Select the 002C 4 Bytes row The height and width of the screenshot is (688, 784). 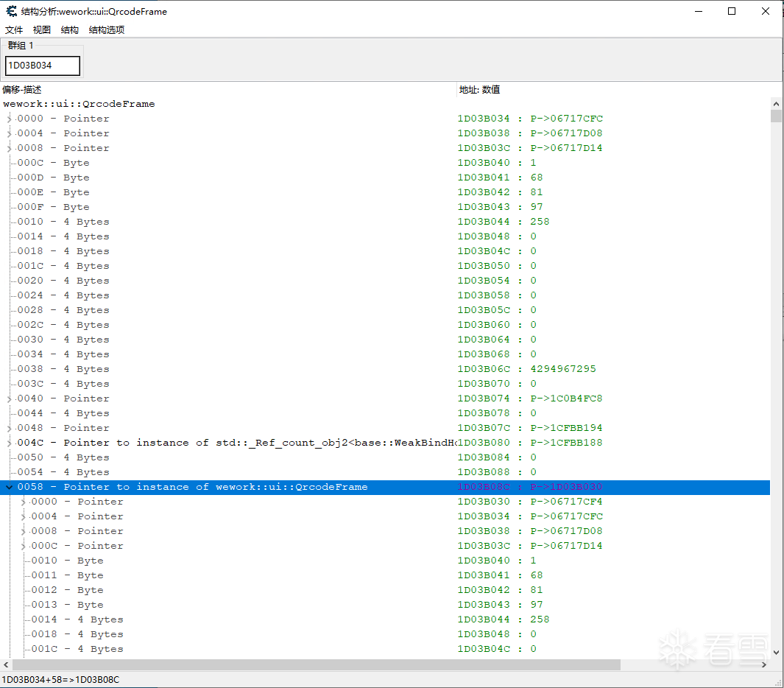[x=385, y=325]
